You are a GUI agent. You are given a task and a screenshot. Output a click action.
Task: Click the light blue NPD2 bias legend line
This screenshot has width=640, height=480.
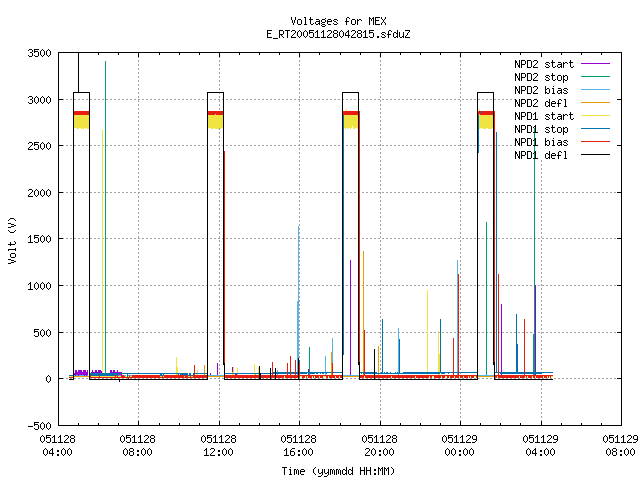tap(596, 90)
